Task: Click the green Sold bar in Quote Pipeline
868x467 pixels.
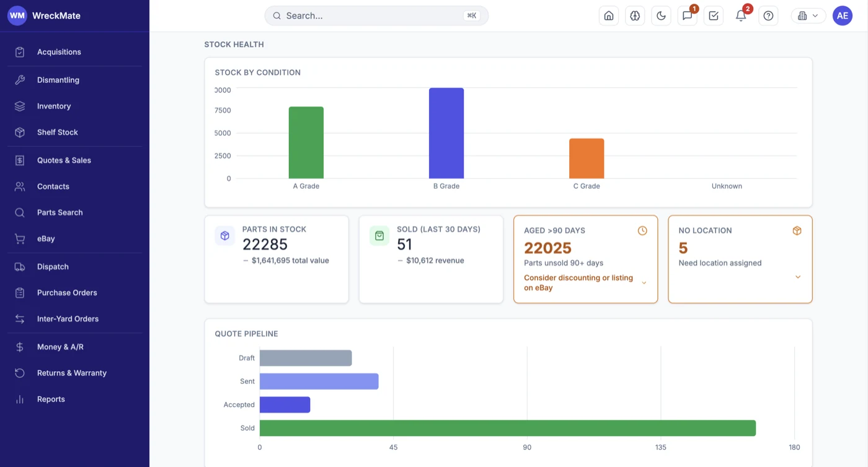Action: coord(508,428)
